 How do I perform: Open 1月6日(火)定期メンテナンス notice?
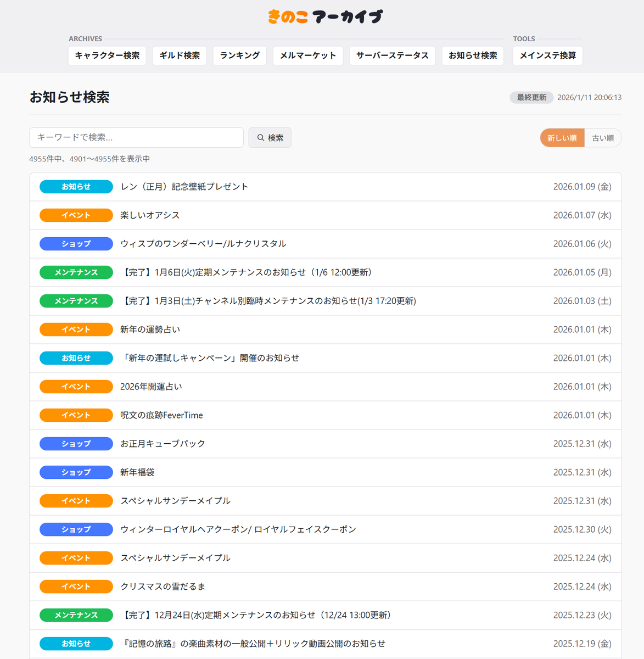tap(326, 272)
